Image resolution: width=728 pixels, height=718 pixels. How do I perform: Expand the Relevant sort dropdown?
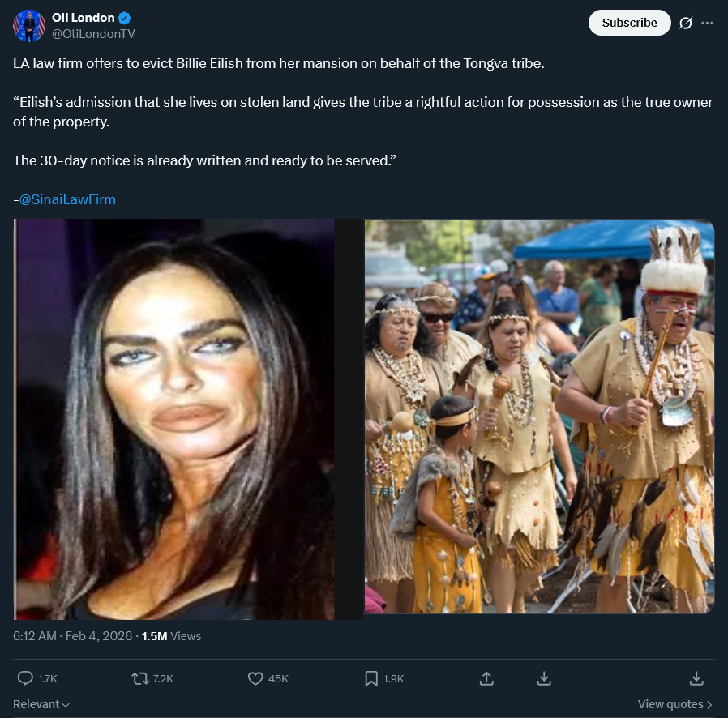[x=41, y=704]
